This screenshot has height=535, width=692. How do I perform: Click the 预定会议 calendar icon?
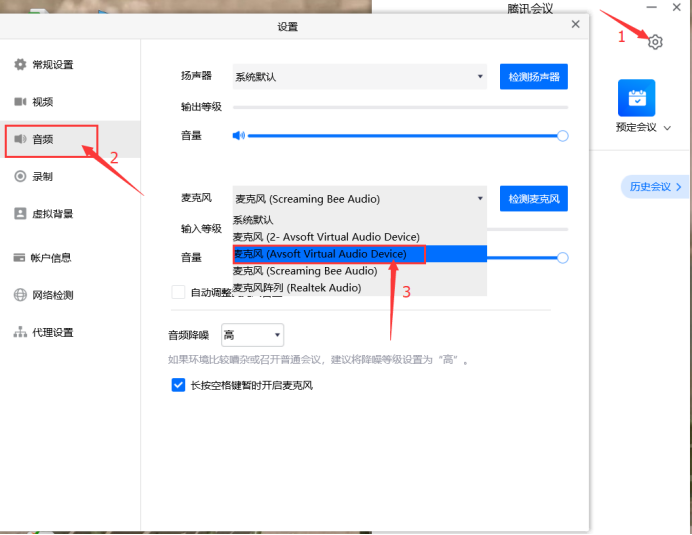point(636,98)
